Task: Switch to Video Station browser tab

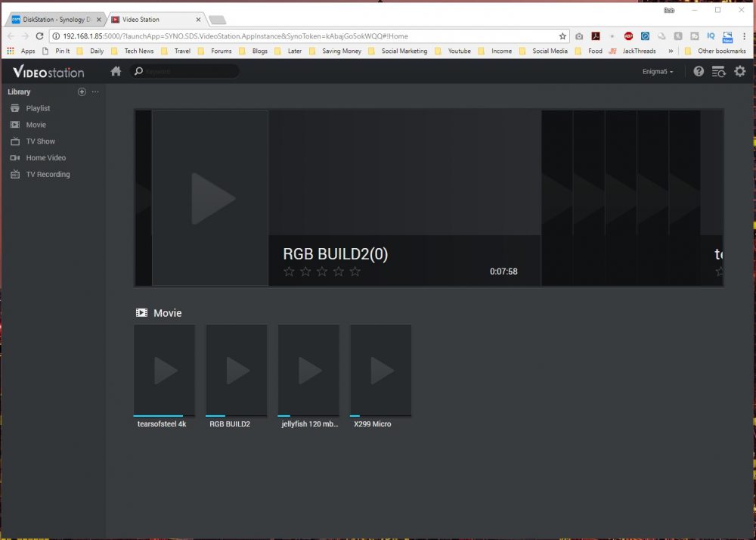Action: 154,20
